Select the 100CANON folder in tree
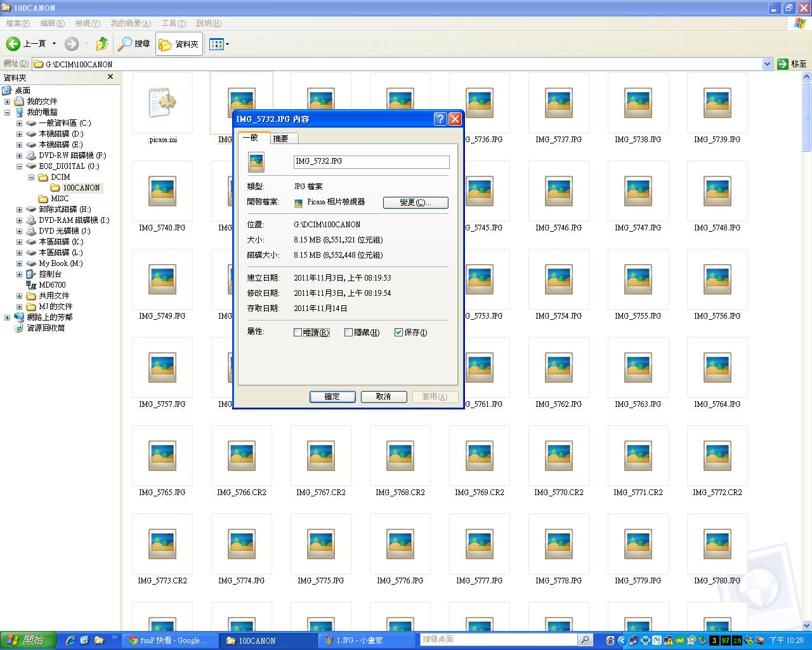This screenshot has height=650, width=812. click(x=81, y=188)
